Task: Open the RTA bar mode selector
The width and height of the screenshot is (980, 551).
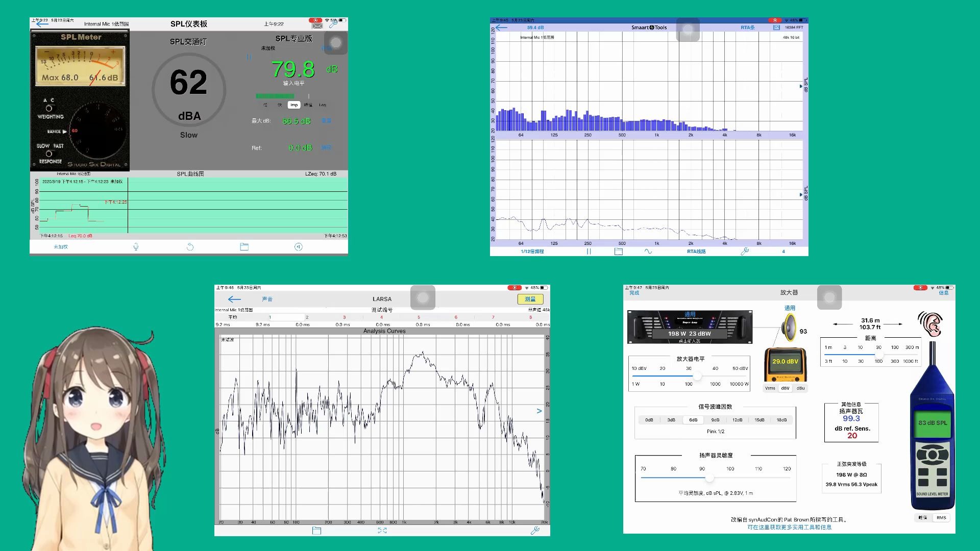Action: click(747, 28)
